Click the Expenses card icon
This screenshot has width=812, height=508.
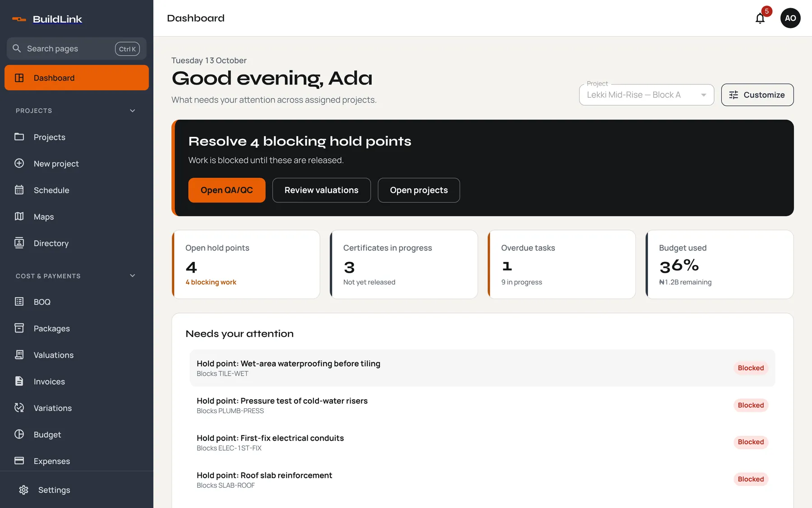pos(19,461)
